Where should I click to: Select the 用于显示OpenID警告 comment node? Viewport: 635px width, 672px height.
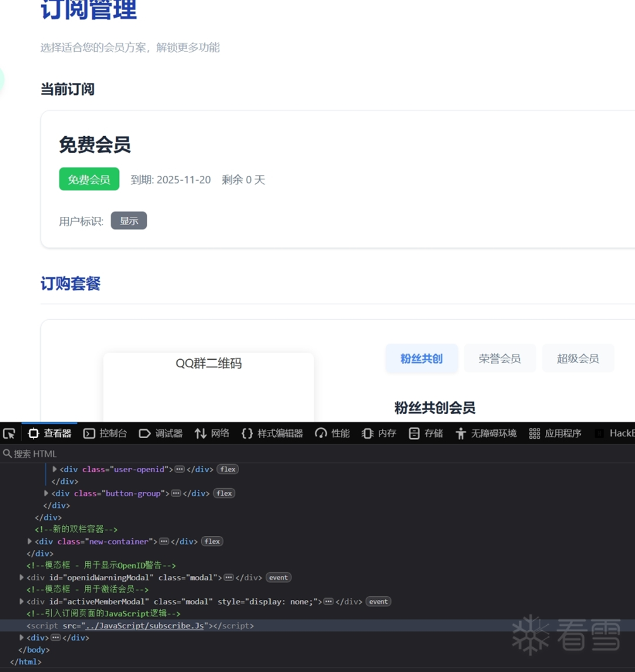pos(101,565)
